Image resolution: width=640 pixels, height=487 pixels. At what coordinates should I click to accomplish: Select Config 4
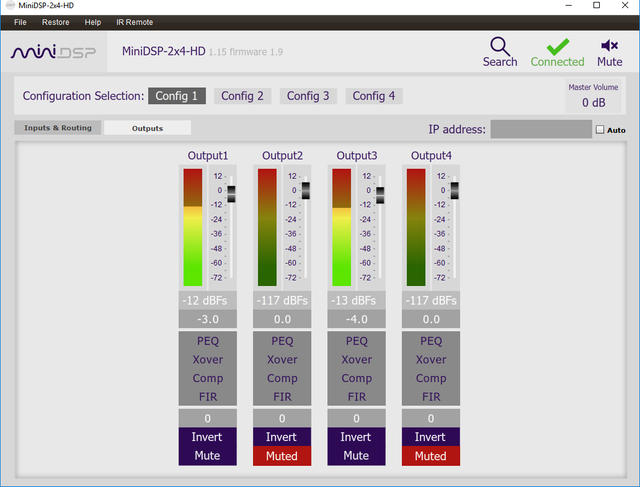374,96
